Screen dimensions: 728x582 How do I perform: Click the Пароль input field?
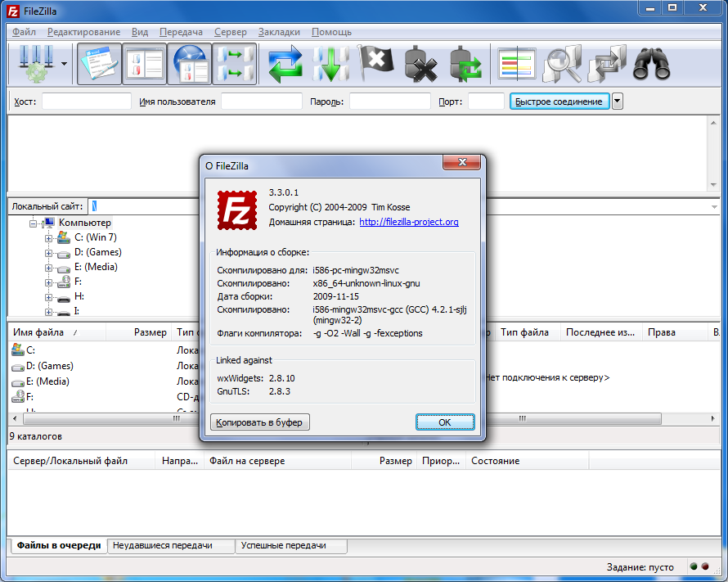(390, 102)
